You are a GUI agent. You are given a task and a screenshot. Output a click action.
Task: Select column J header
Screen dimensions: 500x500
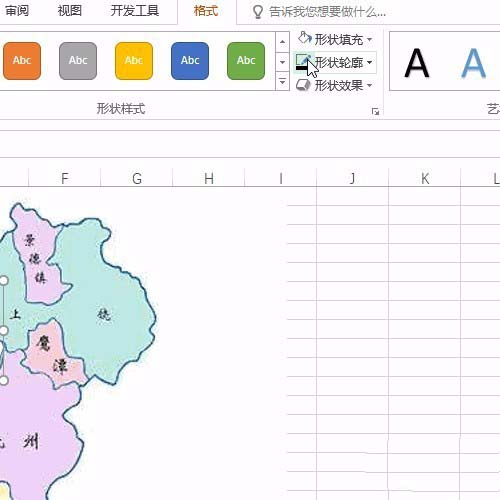pos(353,178)
